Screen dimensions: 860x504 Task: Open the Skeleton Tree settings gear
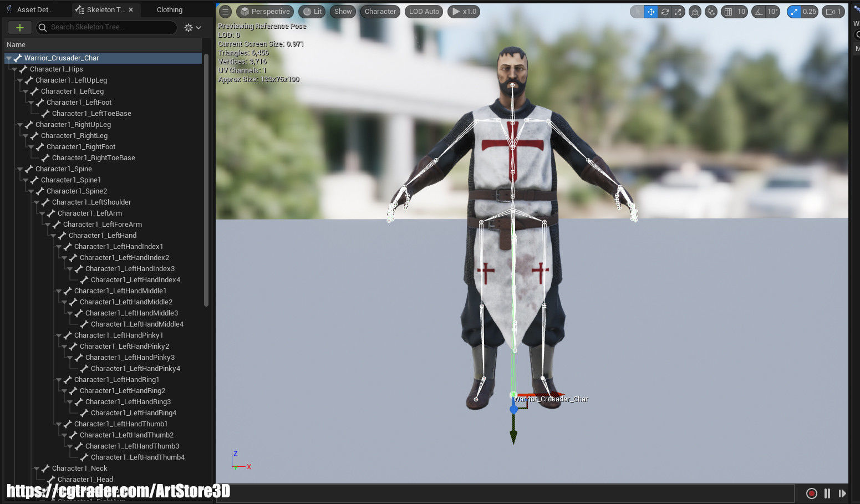click(x=189, y=27)
